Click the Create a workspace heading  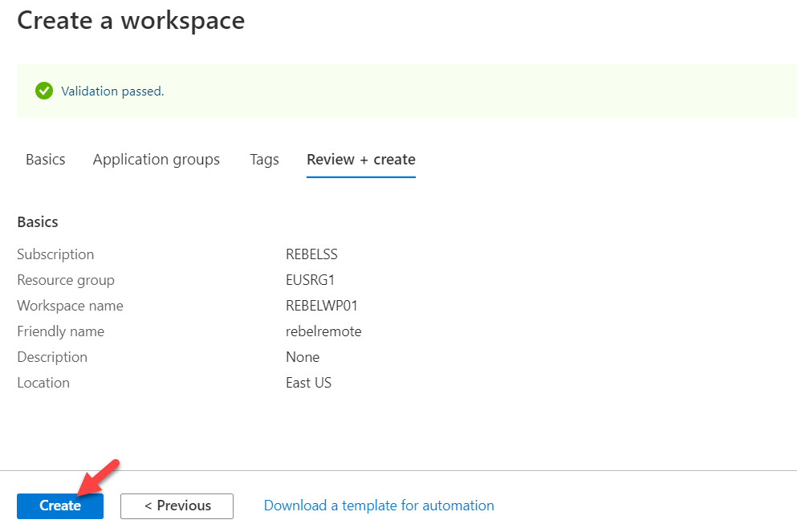[131, 20]
